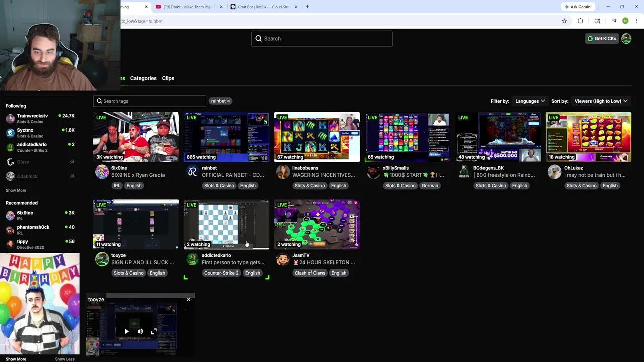Select the German language tag
The height and width of the screenshot is (362, 644).
(430, 186)
